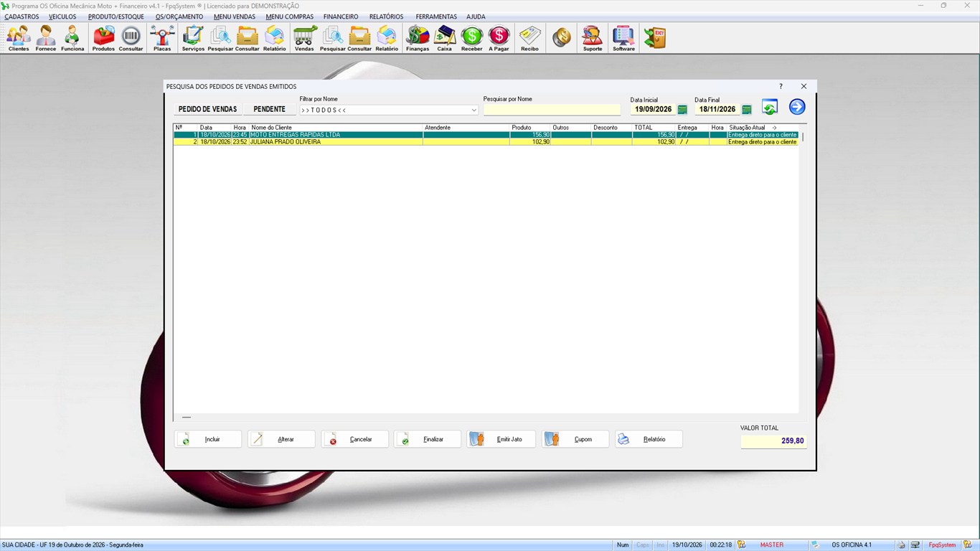The image size is (980, 551).
Task: Open the Caixa cash register icon
Action: pyautogui.click(x=445, y=39)
